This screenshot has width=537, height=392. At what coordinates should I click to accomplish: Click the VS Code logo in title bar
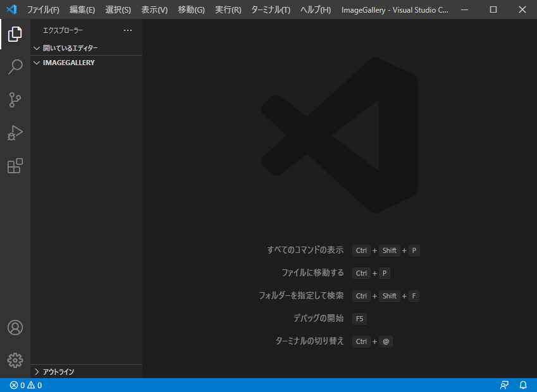pos(11,9)
